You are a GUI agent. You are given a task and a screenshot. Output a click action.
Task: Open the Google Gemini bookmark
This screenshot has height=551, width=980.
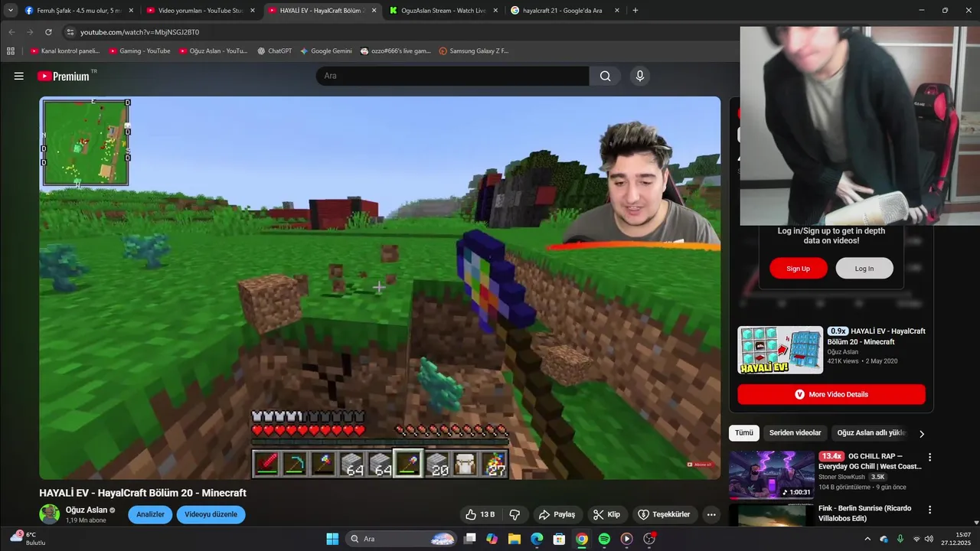pos(325,51)
